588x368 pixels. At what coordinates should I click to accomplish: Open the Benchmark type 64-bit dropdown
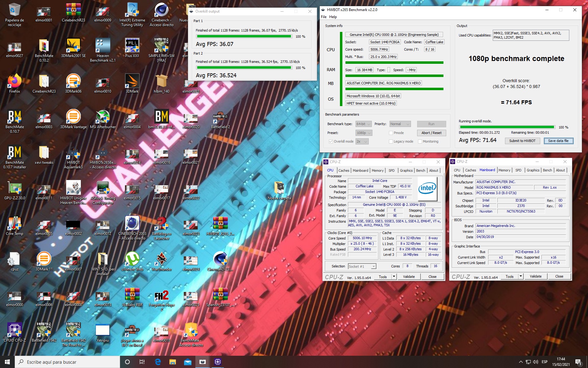(364, 124)
